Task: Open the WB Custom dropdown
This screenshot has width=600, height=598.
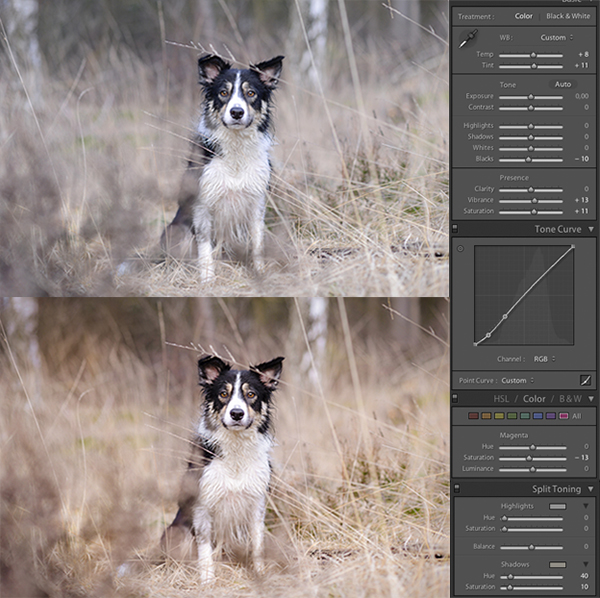Action: [x=555, y=37]
